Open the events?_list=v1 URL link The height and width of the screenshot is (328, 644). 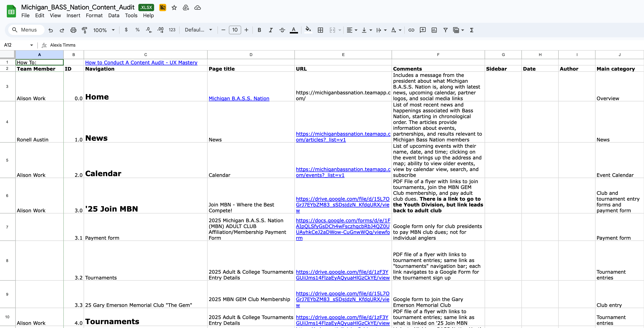click(x=343, y=172)
